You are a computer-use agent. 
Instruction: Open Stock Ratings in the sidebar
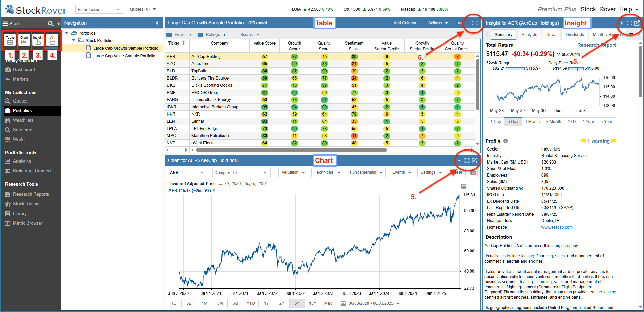(x=27, y=204)
